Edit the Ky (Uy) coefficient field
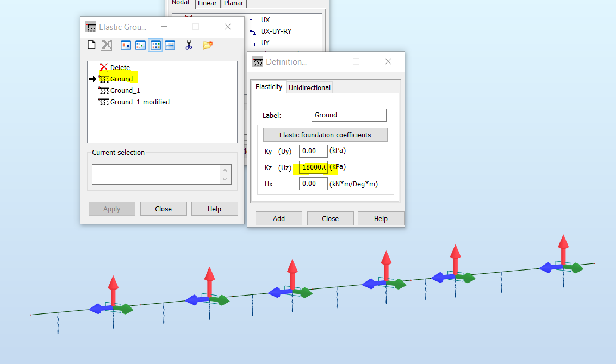Viewport: 616px width, 364px height. 313,151
